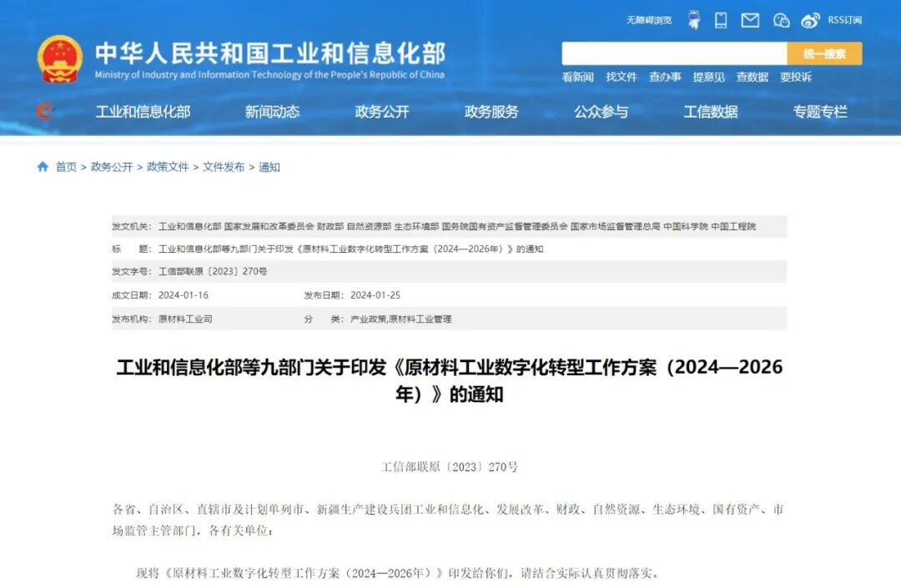Open the RSS订阅 link

(x=844, y=20)
